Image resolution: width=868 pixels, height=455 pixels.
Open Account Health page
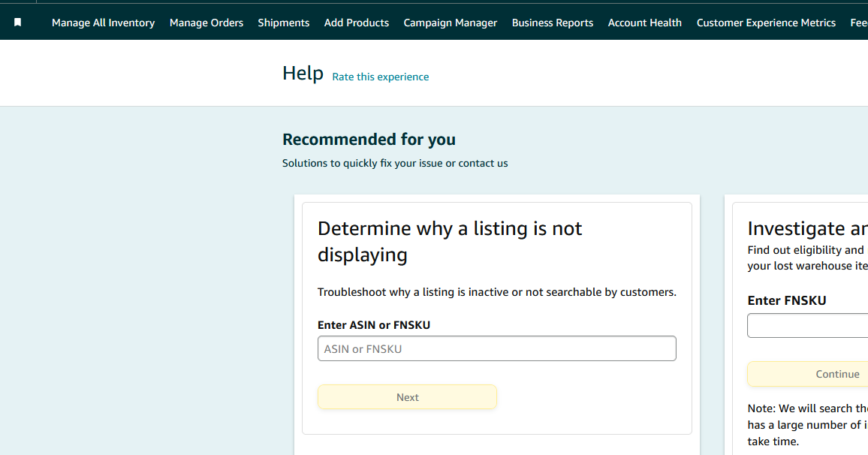pos(645,23)
